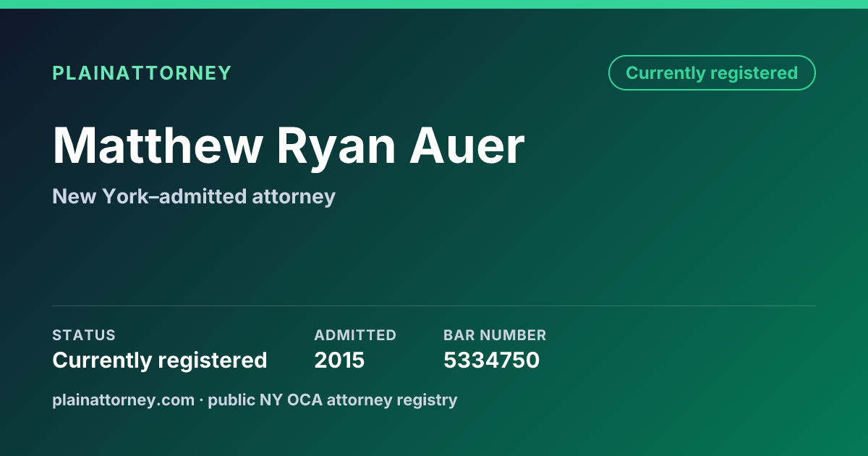Click the horizontal divider line above details
The image size is (868, 456).
coord(434,305)
